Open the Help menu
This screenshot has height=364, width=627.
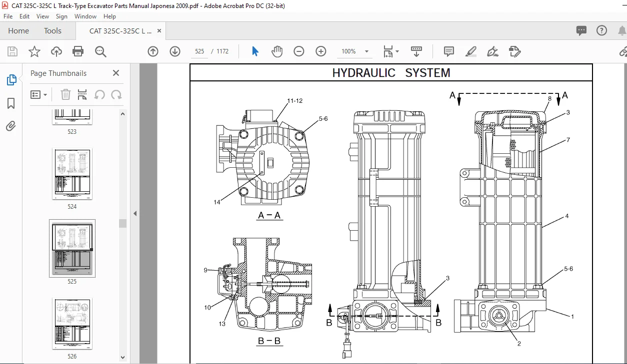(x=109, y=16)
